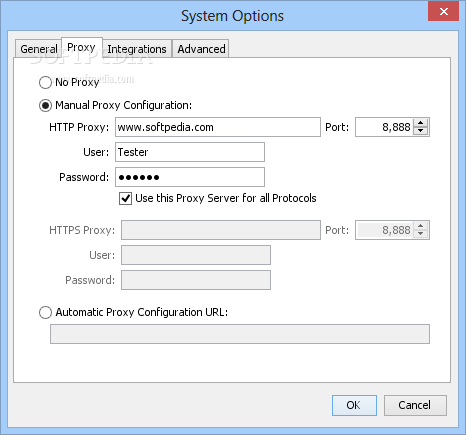466x435 pixels.
Task: Increase the HTTP proxy port value
Action: 421,123
